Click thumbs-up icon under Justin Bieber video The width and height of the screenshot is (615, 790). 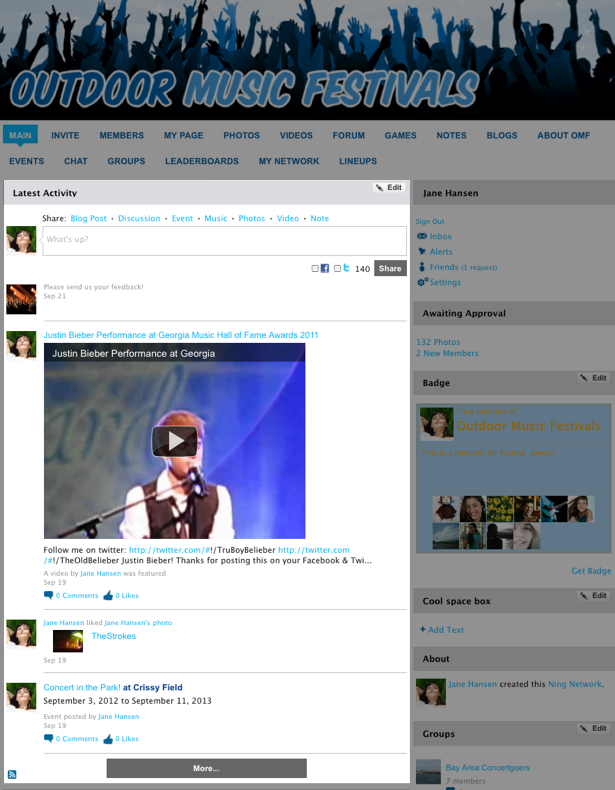click(108, 595)
